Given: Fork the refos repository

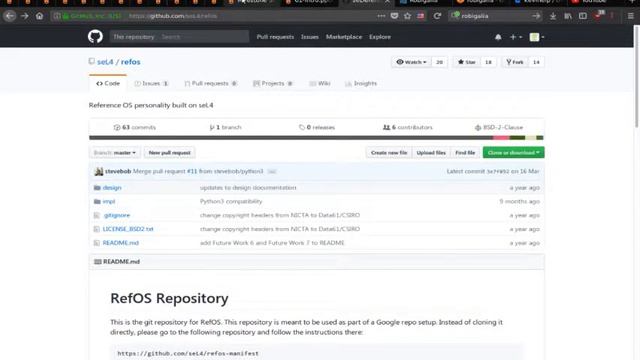Looking at the screenshot, I should pos(515,62).
